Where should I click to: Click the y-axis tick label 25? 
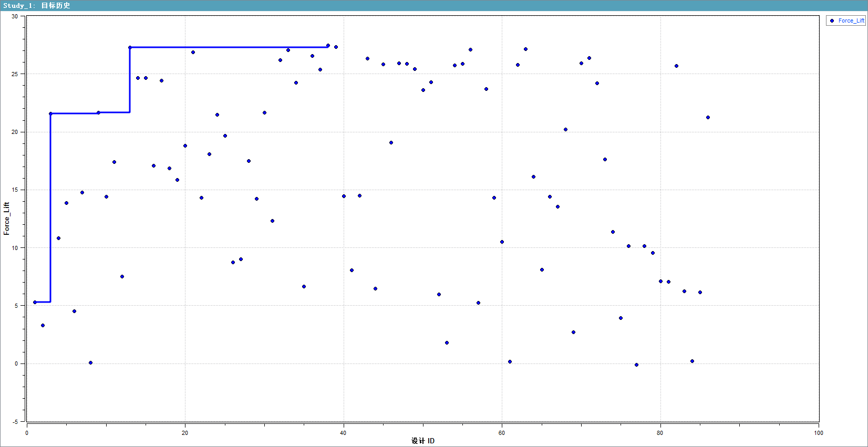[15, 74]
